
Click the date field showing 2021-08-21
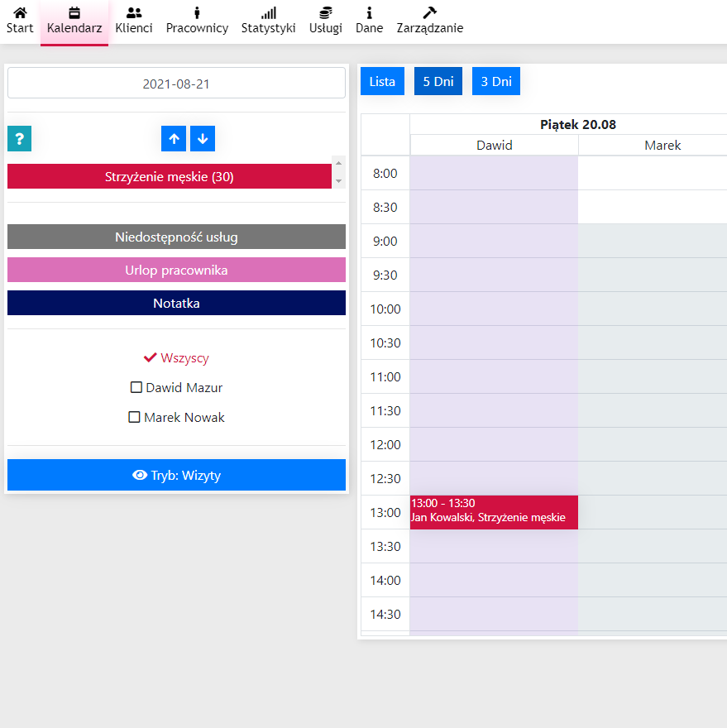click(176, 84)
